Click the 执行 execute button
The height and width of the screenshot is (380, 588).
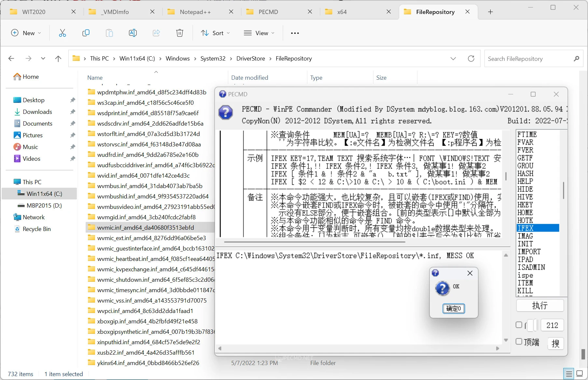[540, 305]
